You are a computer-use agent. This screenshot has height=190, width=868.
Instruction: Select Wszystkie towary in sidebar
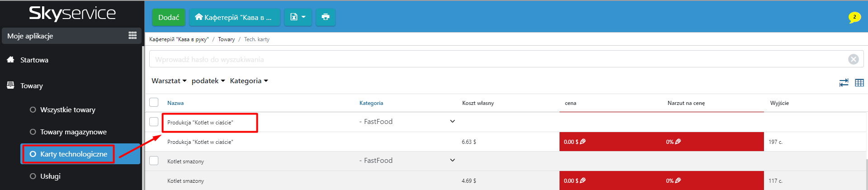pyautogui.click(x=67, y=110)
